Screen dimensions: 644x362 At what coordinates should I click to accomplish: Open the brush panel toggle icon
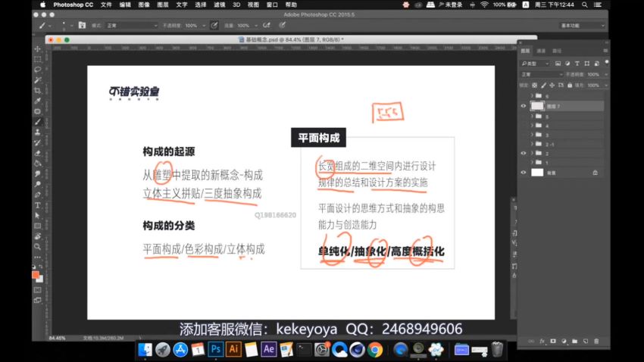coord(82,26)
